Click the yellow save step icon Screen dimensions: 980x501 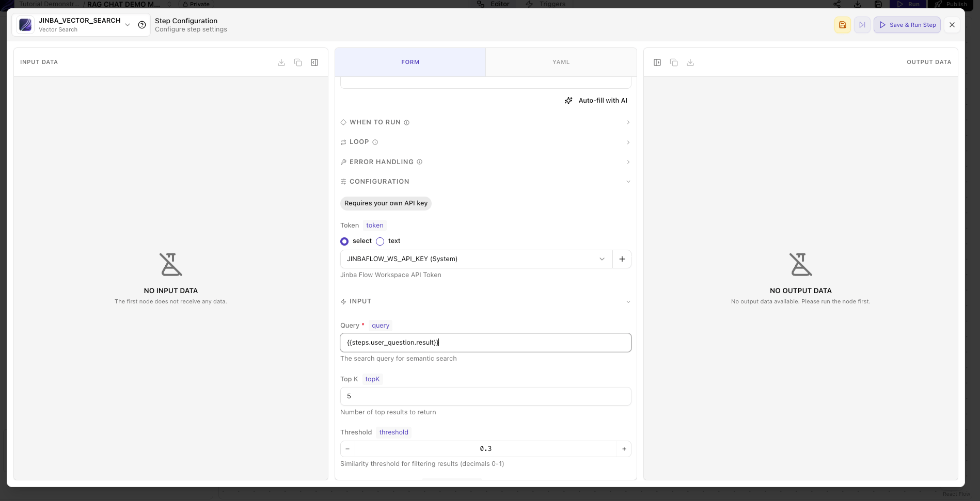point(843,25)
